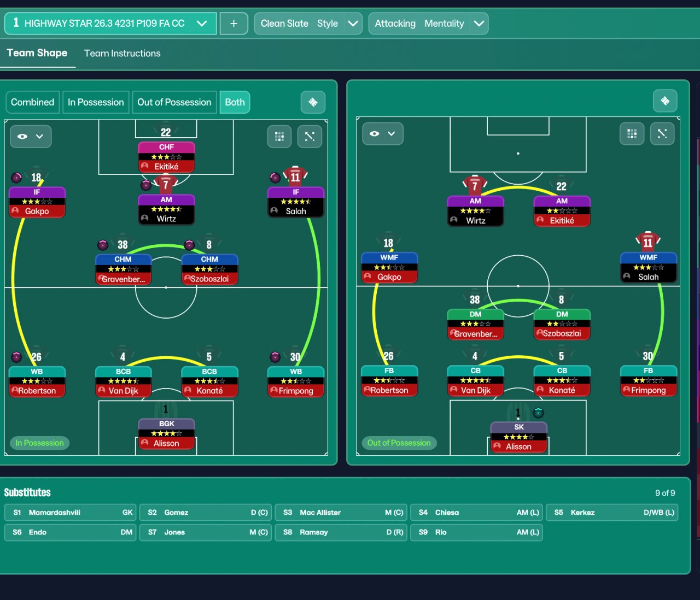Select substitute S1 Mamardashvili
Viewport: 700px width, 600px height.
[x=70, y=513]
